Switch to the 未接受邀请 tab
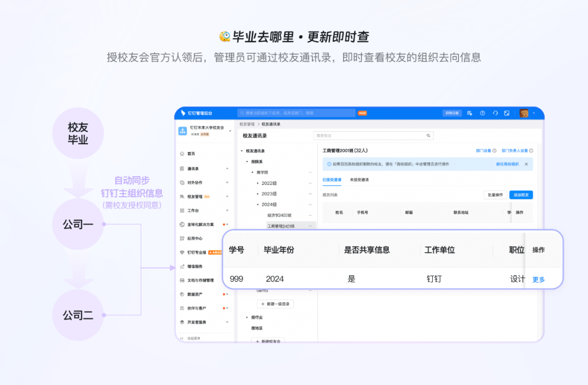Image resolution: width=588 pixels, height=385 pixels. tap(359, 179)
